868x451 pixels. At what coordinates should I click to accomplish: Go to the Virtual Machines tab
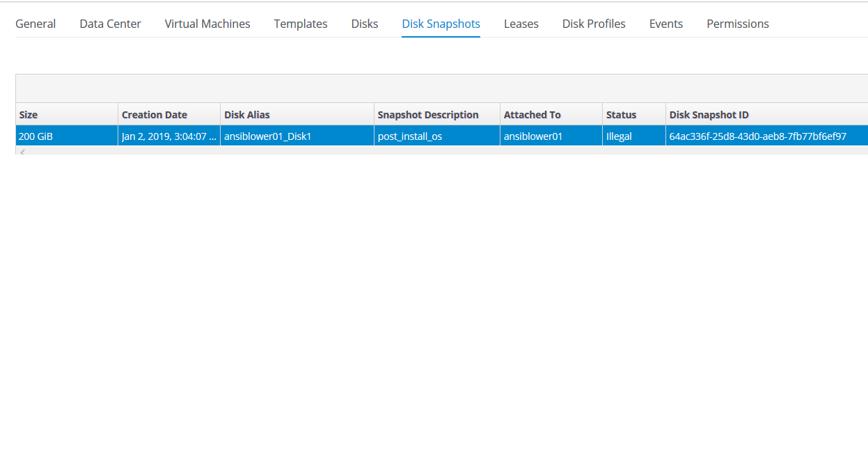tap(207, 24)
